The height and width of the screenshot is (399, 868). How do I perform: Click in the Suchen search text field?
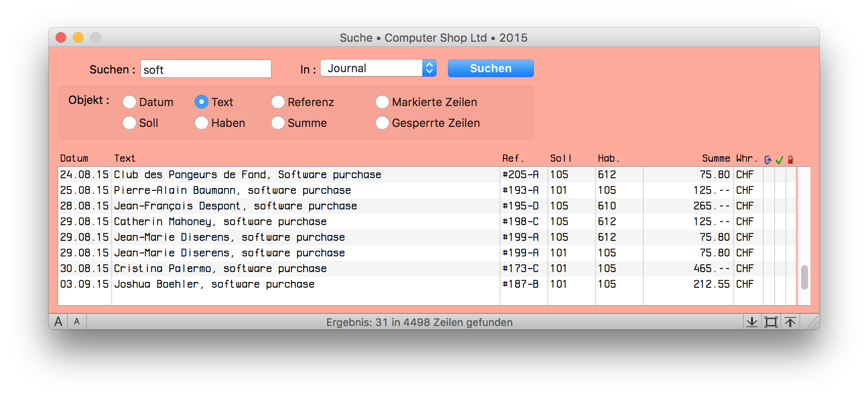(205, 69)
